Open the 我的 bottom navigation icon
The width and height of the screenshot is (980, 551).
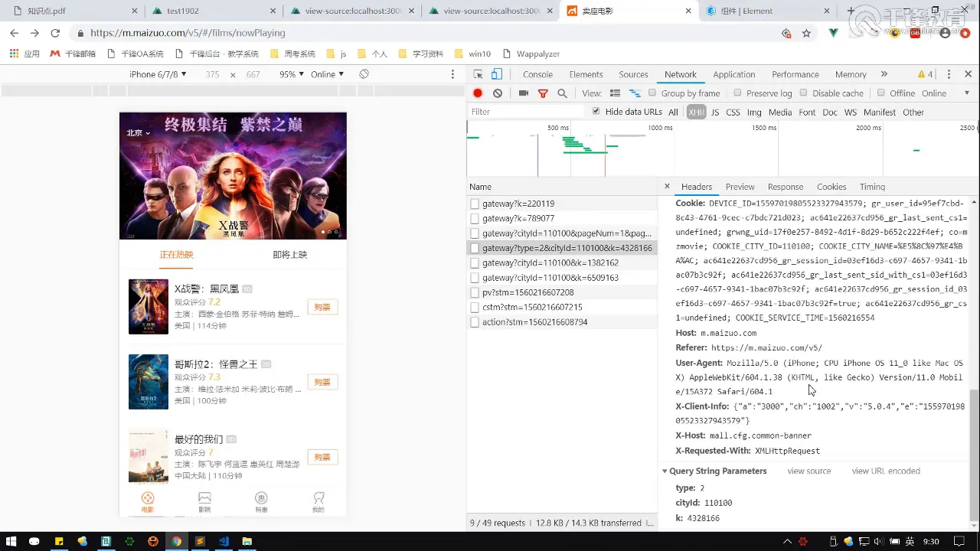318,502
